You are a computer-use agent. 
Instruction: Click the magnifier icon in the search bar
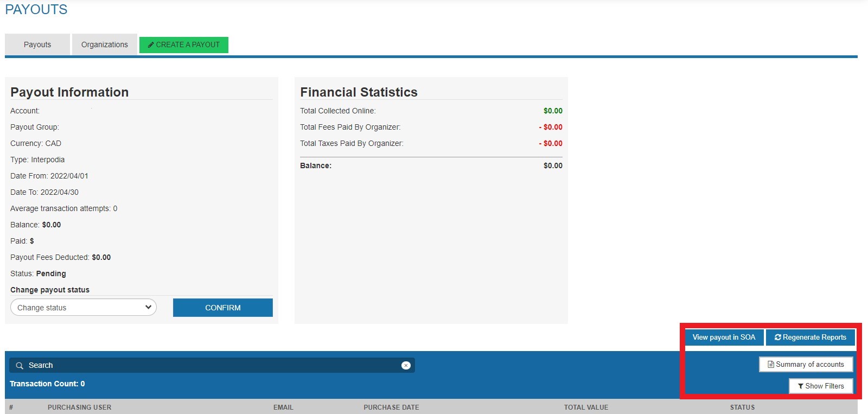20,366
